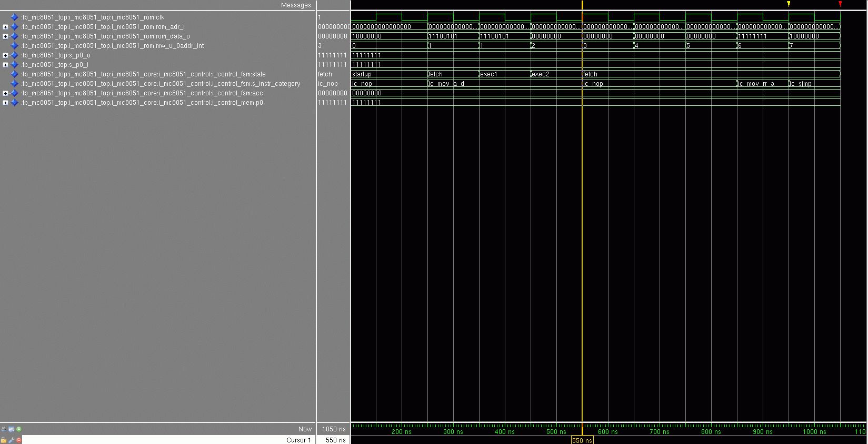Insert a new cursor with green plus
This screenshot has height=444, width=868.
pyautogui.click(x=19, y=429)
